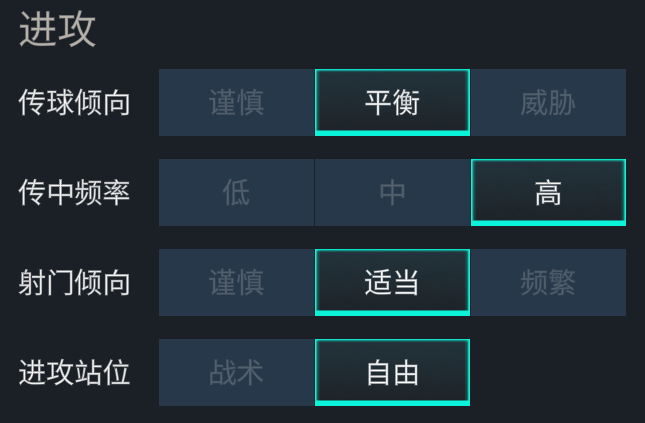Choose 频繁 shooting tendency option
The width and height of the screenshot is (645, 423).
pos(548,283)
